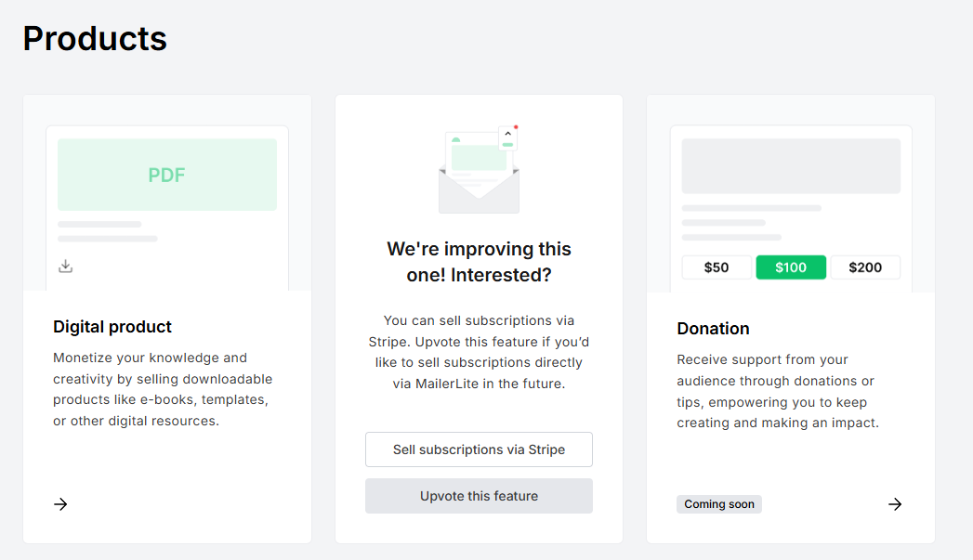Click the upvote chevron above the envelope
Screen dimensions: 973x560
507,133
